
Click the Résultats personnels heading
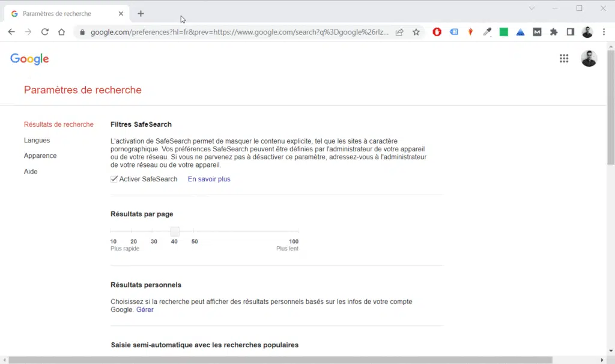pos(146,285)
